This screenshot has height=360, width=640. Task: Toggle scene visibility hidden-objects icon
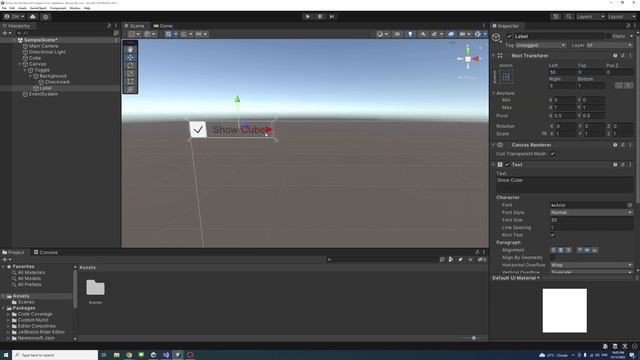pyautogui.click(x=451, y=34)
